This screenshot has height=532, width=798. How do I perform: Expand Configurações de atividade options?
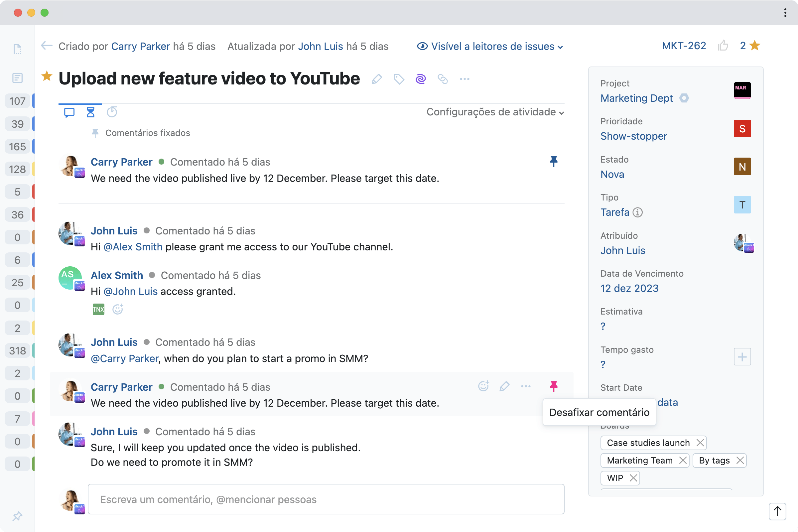click(495, 112)
